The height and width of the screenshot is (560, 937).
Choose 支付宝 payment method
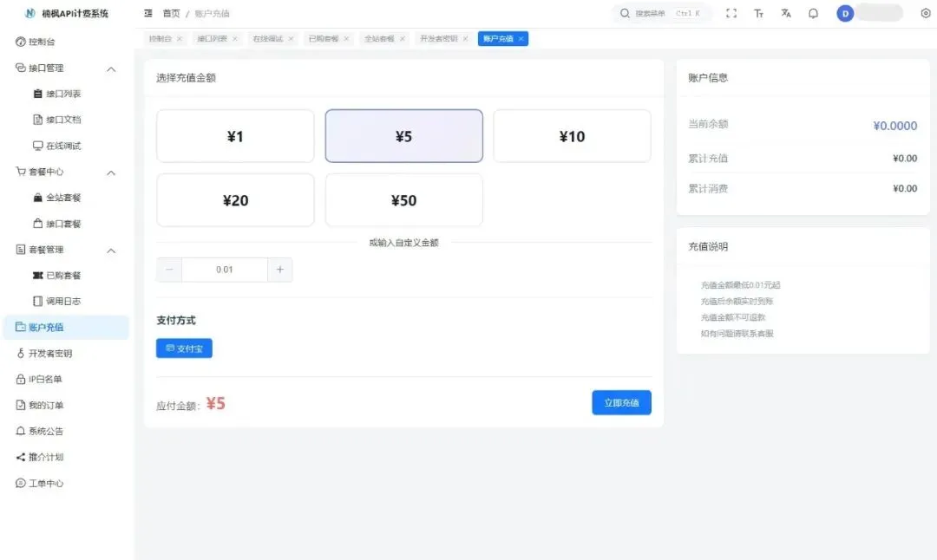(x=184, y=348)
